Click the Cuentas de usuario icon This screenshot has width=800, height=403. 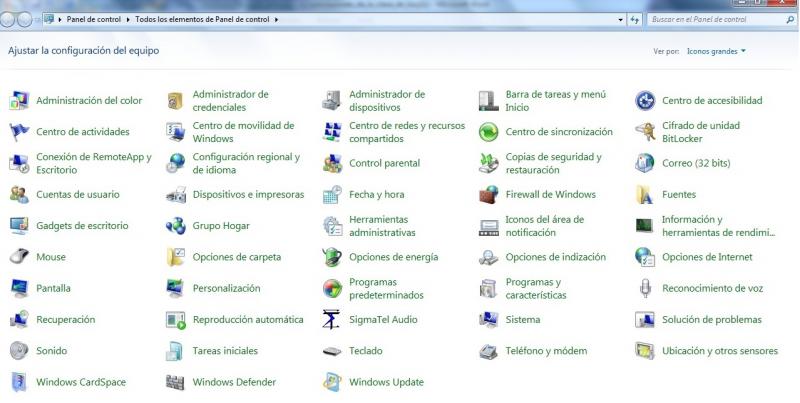click(x=19, y=194)
